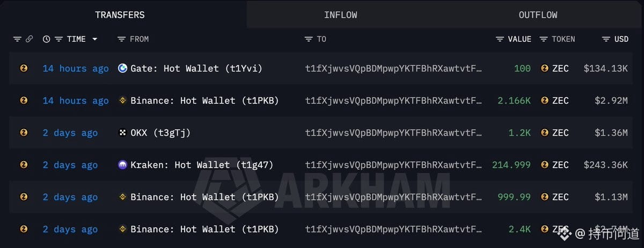This screenshot has width=644, height=248.
Task: Open Gate: Hot Wallet (t1Yvi) address
Action: [196, 69]
